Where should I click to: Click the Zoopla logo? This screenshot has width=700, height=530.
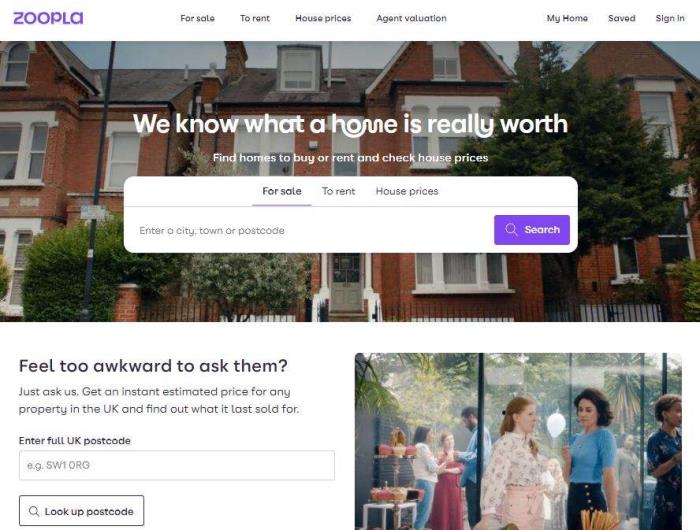coord(48,18)
